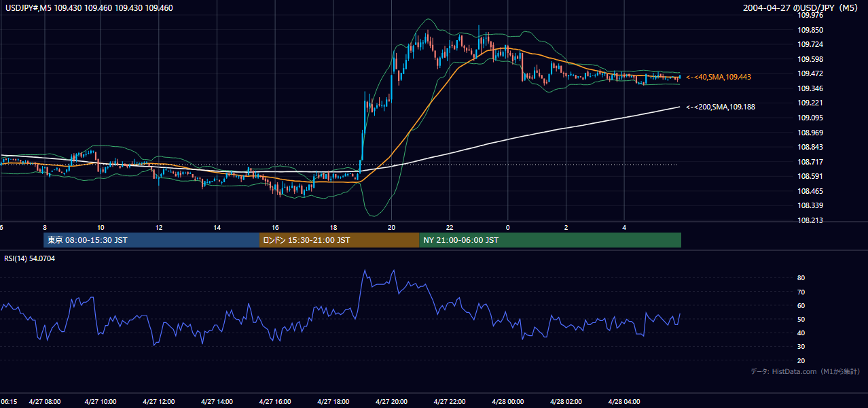This screenshot has width=868, height=408.
Task: Click price axis value 109.221
Action: pyautogui.click(x=810, y=103)
